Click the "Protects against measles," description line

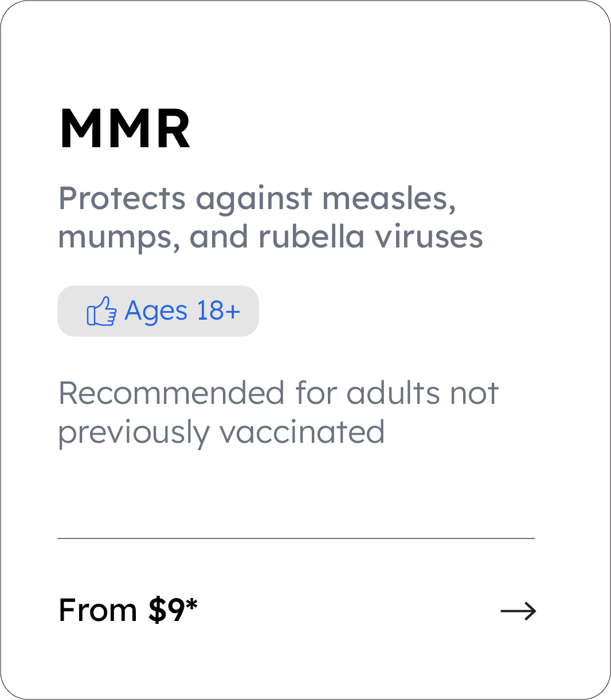tap(257, 199)
